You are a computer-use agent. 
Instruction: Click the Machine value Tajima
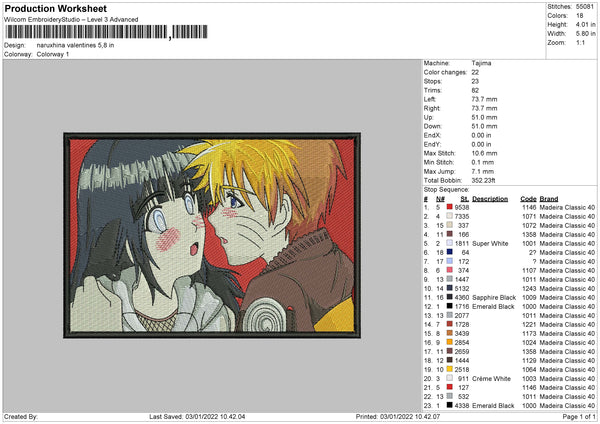coord(481,63)
